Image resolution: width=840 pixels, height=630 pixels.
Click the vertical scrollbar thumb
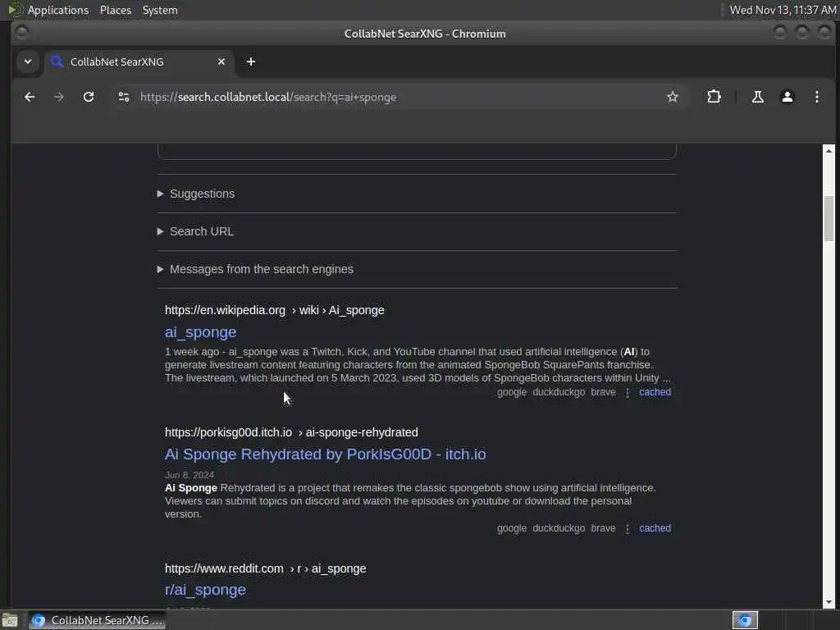point(829,218)
